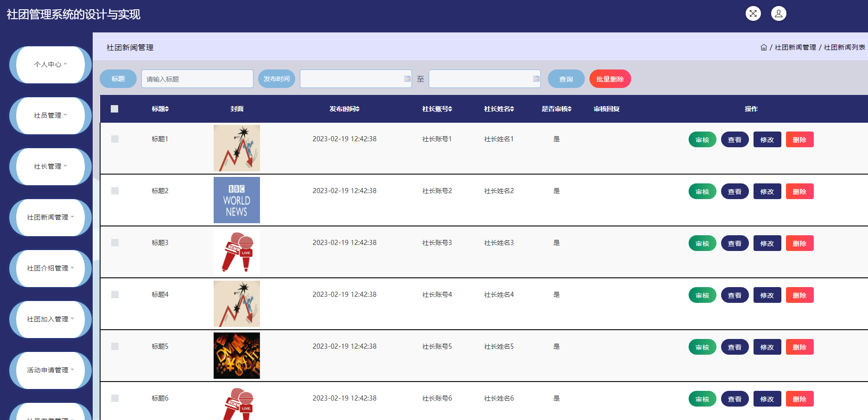Click the fullscreen toggle icon in header
This screenshot has height=420, width=868.
(753, 13)
